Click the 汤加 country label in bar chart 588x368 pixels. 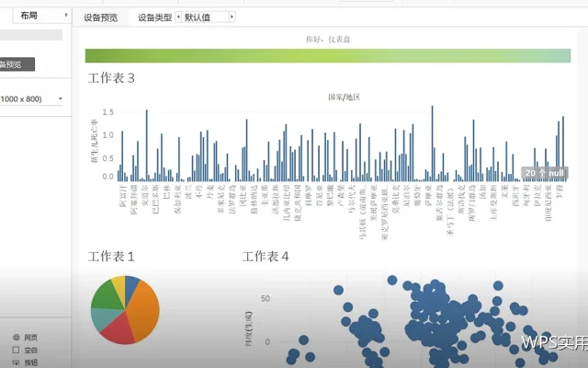click(483, 191)
